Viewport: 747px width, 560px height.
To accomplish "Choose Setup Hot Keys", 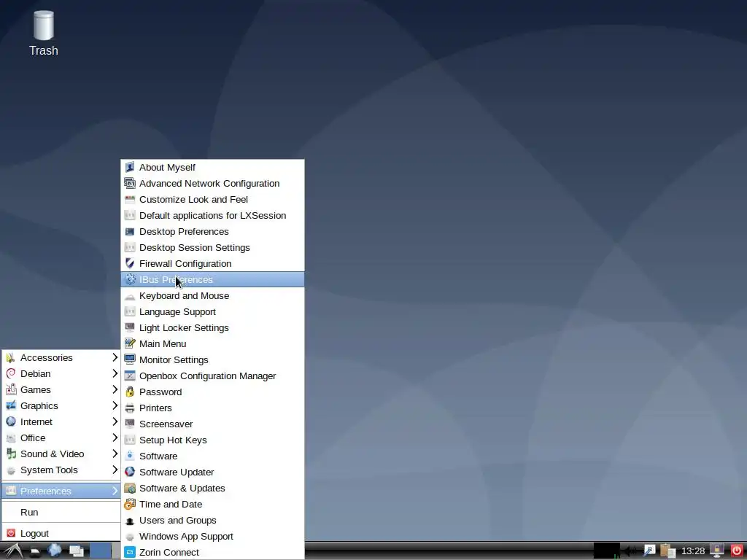I will [212, 440].
